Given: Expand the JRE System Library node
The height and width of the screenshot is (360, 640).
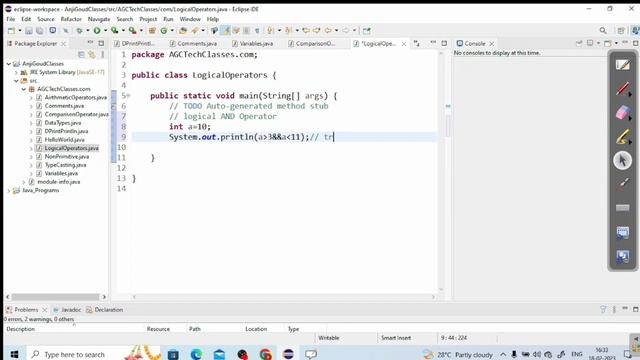Looking at the screenshot, I should (x=16, y=72).
